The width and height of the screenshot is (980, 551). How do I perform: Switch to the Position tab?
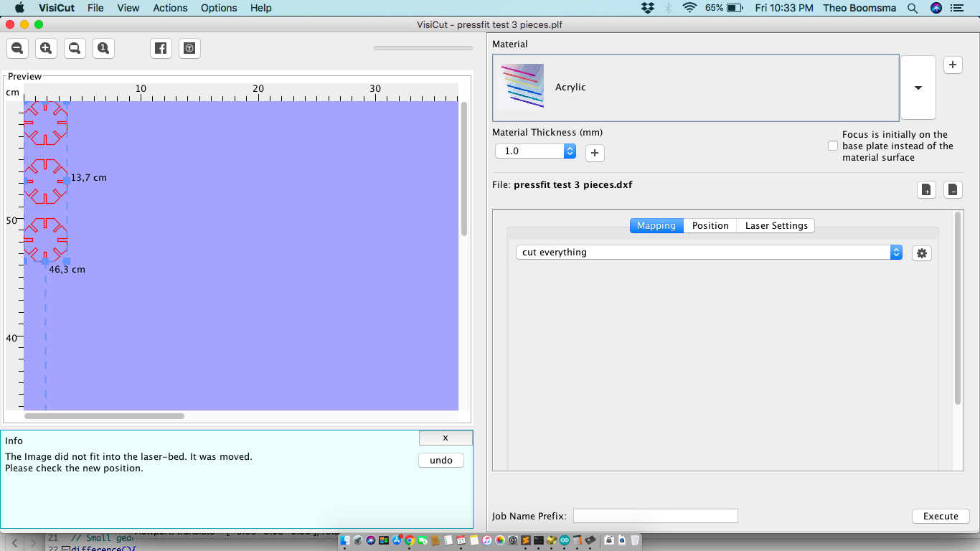[x=710, y=225]
